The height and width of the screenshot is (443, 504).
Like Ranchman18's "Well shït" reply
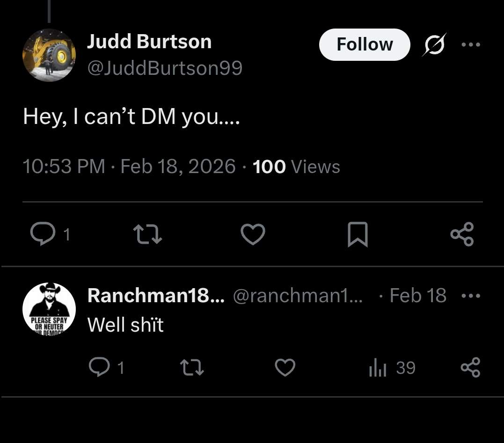285,368
